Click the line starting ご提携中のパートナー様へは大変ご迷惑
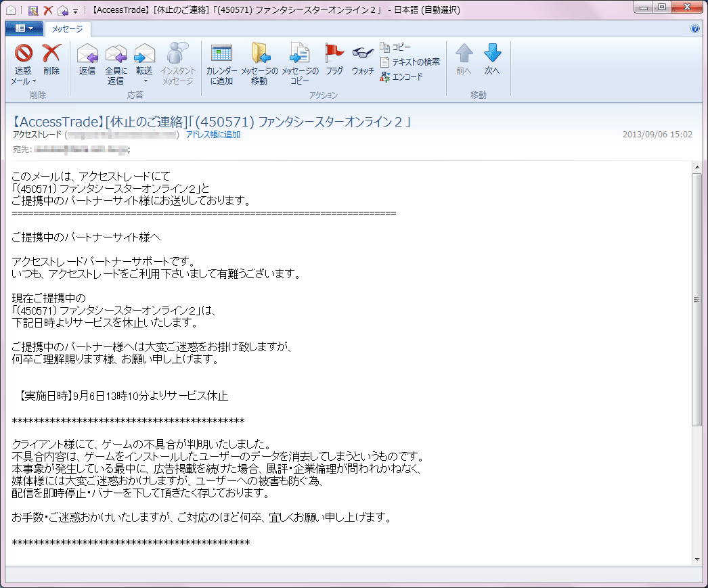708x588 pixels. pyautogui.click(x=152, y=347)
